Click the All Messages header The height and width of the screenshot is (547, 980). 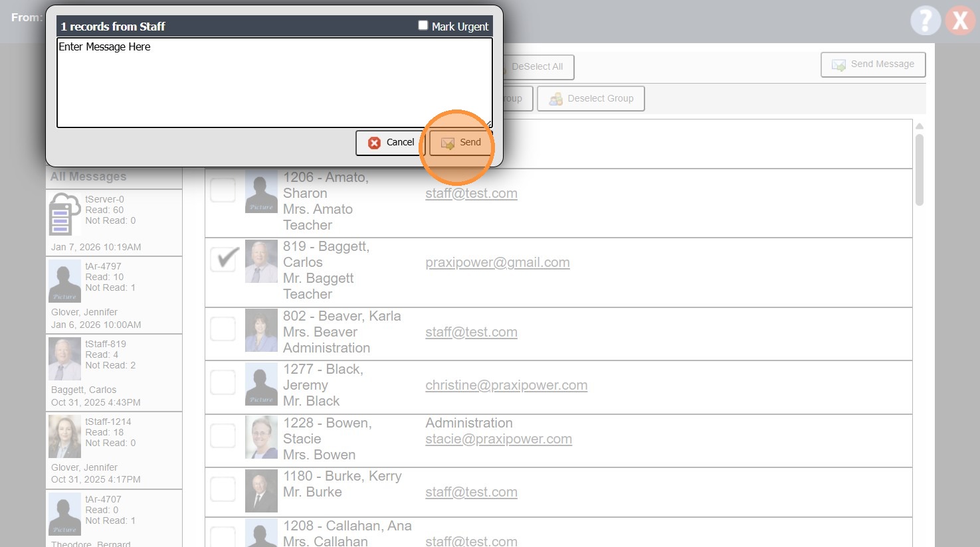point(88,177)
